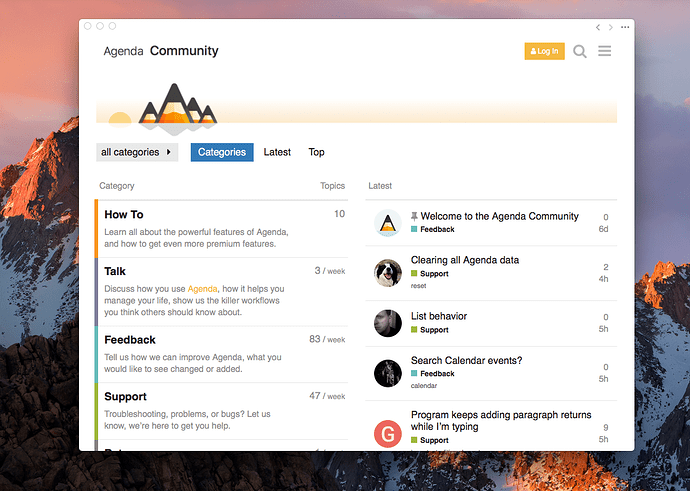Screen dimensions: 690x491
Task: Click the How To category description text
Action: [196, 238]
